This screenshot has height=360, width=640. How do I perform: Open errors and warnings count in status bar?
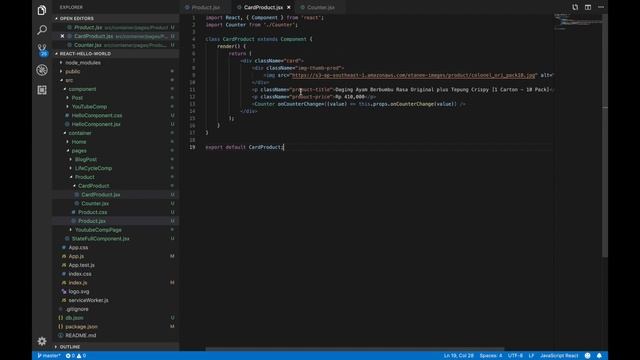click(76, 356)
